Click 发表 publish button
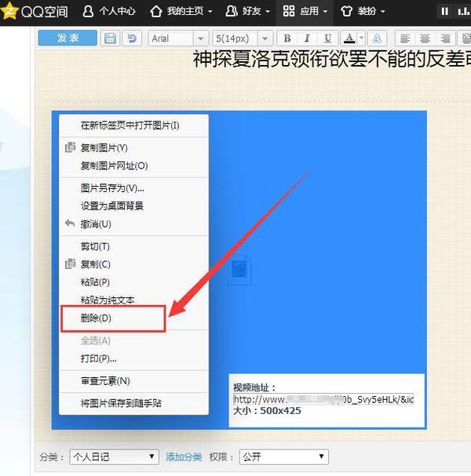The height and width of the screenshot is (476, 471). (68, 38)
